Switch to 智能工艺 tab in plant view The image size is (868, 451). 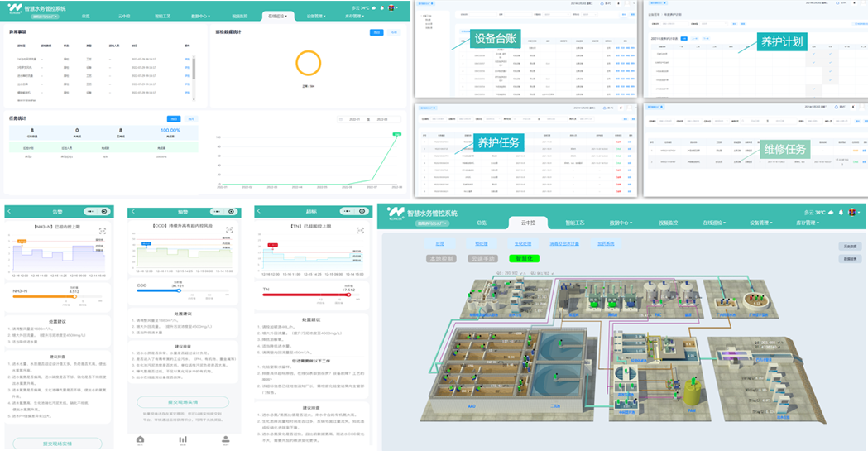coord(574,223)
